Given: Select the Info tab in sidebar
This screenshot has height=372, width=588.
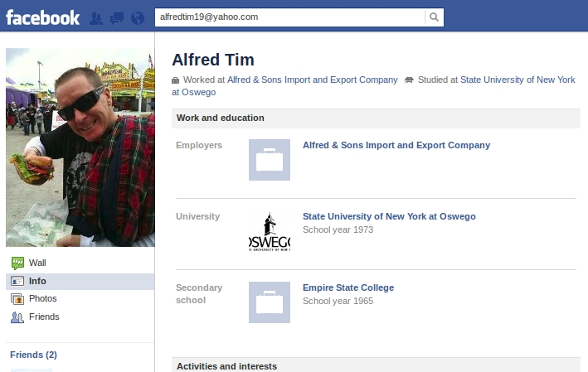Looking at the screenshot, I should (x=80, y=282).
